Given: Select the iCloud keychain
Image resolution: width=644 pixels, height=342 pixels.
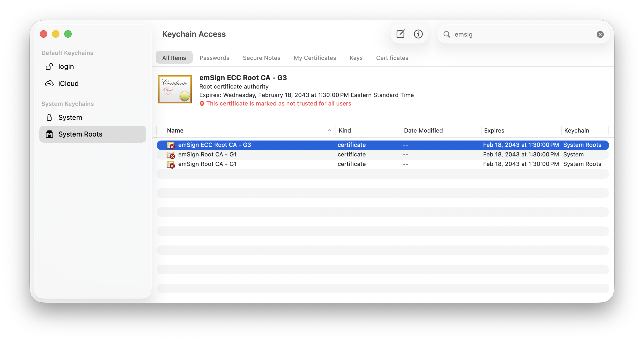Looking at the screenshot, I should pos(93,84).
